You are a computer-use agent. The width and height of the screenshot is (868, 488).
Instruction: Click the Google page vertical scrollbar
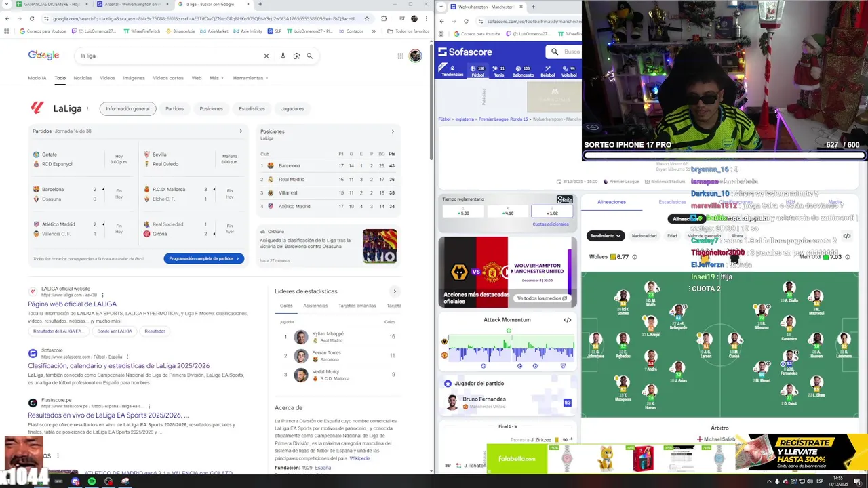coord(431,102)
